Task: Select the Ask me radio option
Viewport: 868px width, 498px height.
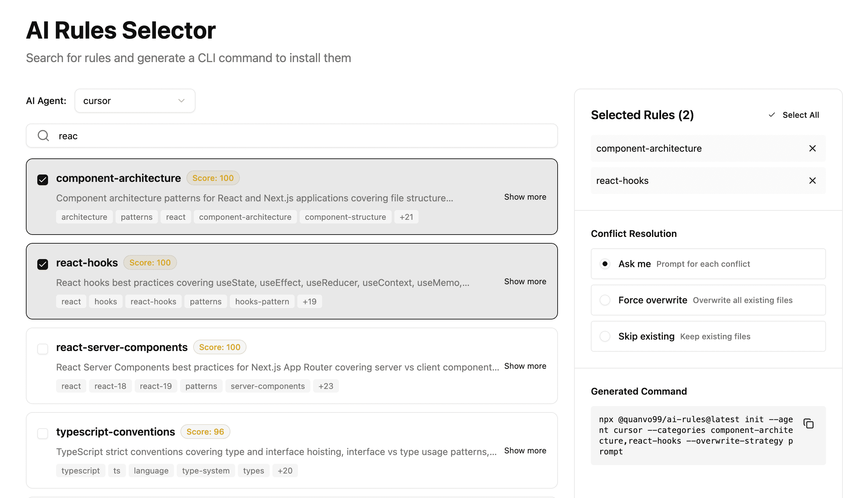Action: pyautogui.click(x=605, y=264)
